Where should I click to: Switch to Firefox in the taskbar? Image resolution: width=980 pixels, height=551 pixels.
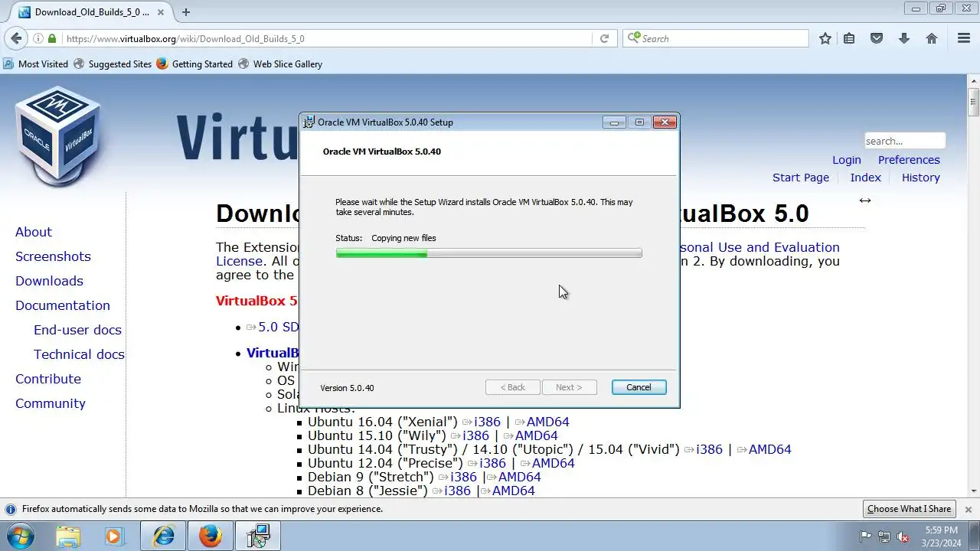click(210, 536)
